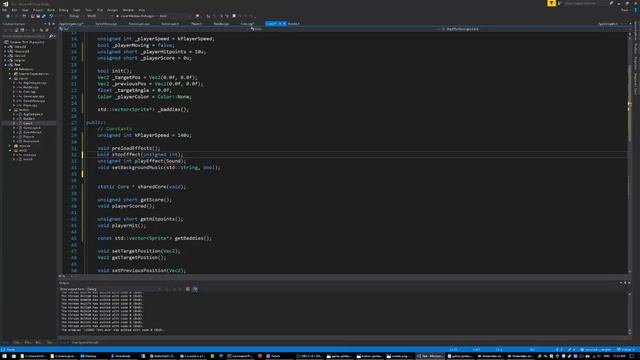
Task: Open Baddie.cpp in Solution Explorer
Action: (31, 87)
